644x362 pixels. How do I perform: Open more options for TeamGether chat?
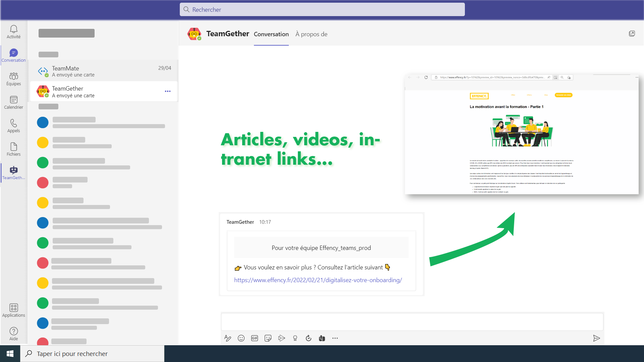[168, 91]
